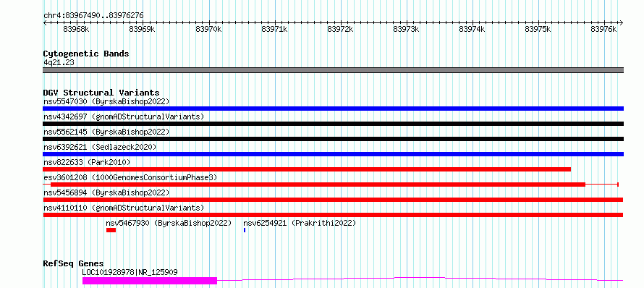Screen dimensions: 644x288
Task: Click the black nsv4342697 variant bar
Action: pos(333,124)
